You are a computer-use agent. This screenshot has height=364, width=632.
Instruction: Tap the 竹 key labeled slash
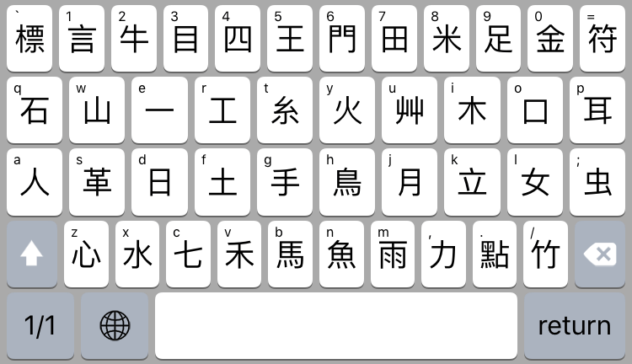point(546,254)
